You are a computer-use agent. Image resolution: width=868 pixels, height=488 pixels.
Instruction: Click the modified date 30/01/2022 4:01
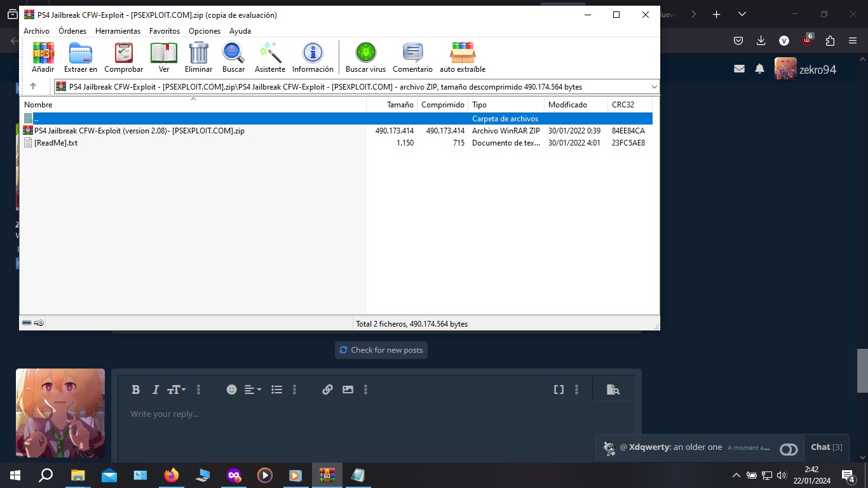574,143
